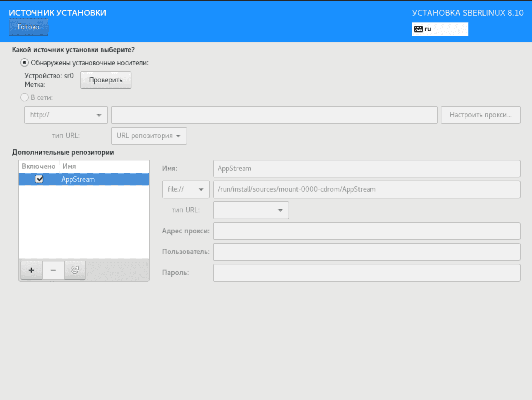
Task: Open the ru keyboard layout indicator
Action: coord(440,29)
